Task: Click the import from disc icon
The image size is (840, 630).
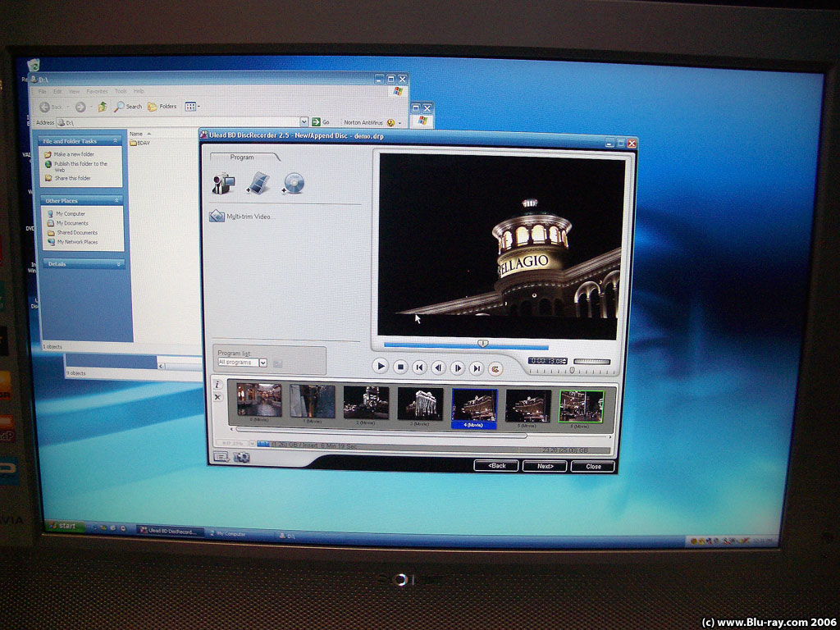Action: (x=294, y=183)
